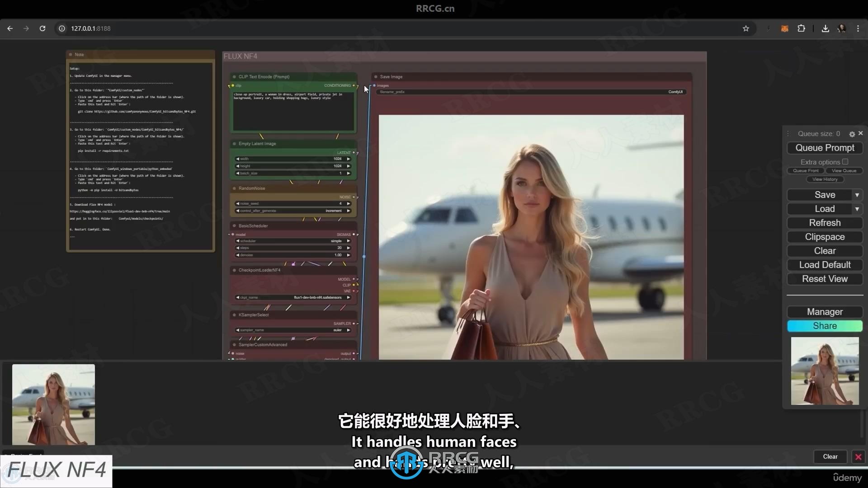Click the Save Image node icon
The height and width of the screenshot is (488, 868).
(x=376, y=76)
